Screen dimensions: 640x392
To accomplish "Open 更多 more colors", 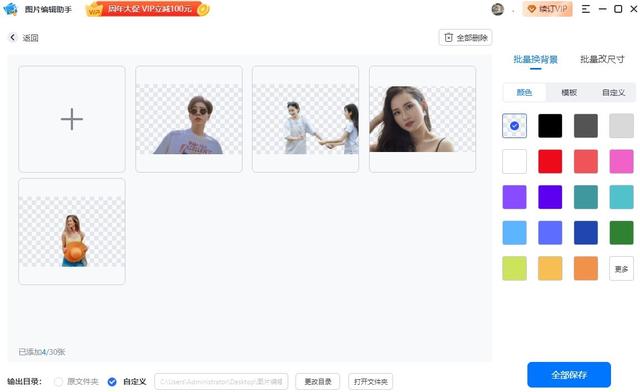I will click(622, 268).
